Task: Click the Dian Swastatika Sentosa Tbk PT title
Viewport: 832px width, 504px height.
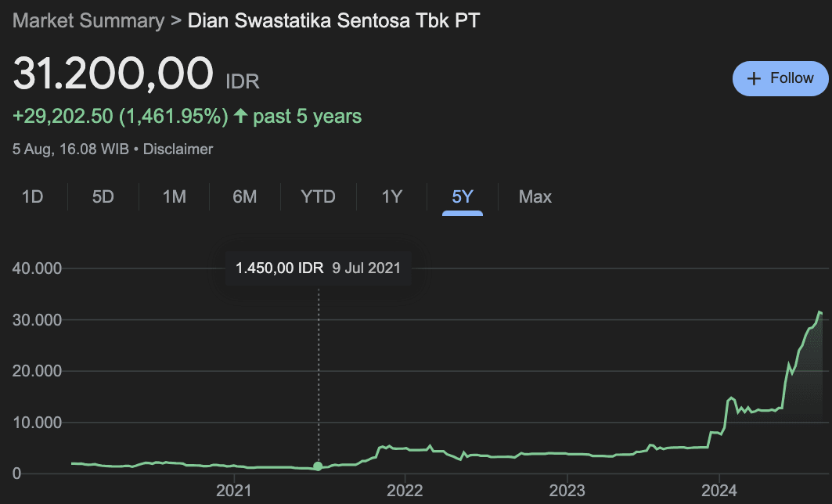Action: tap(333, 20)
